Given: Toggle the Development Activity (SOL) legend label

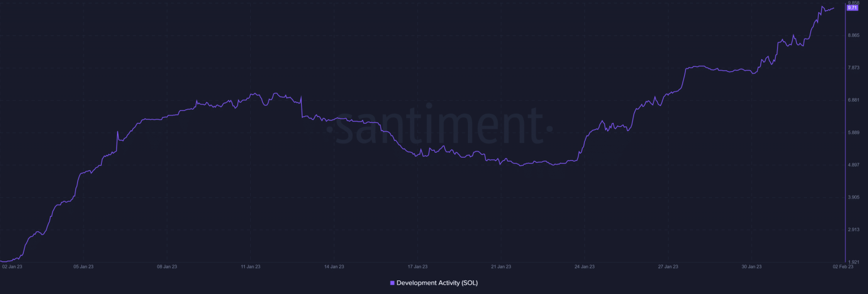Looking at the screenshot, I should click(437, 283).
